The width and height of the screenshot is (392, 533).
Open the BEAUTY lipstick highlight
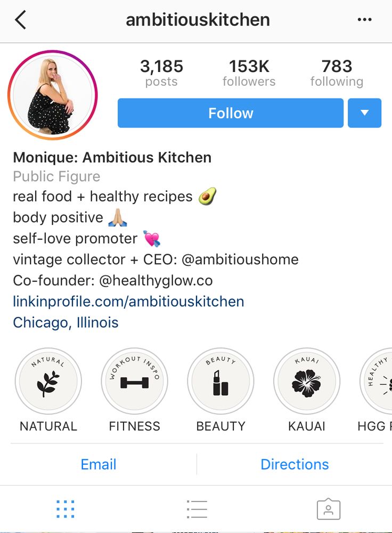221,381
